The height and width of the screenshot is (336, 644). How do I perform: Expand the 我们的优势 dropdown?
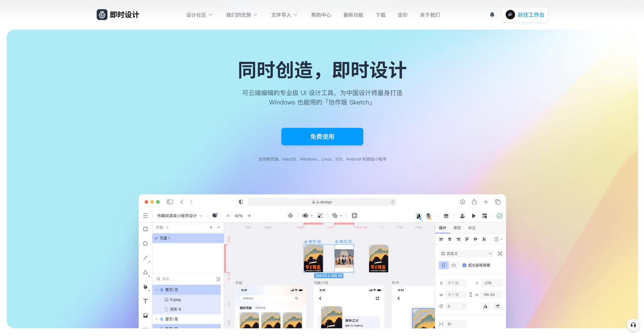[242, 15]
